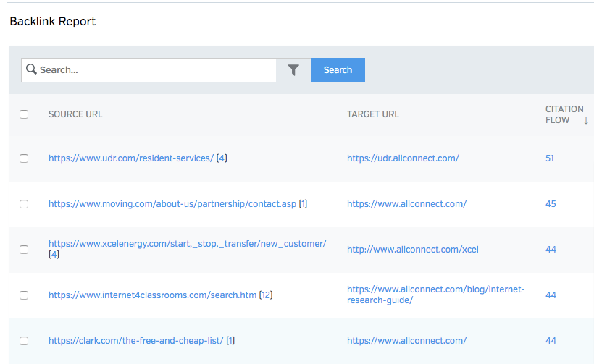Sort by the Target URL column header
The image size is (594, 364).
tap(372, 114)
